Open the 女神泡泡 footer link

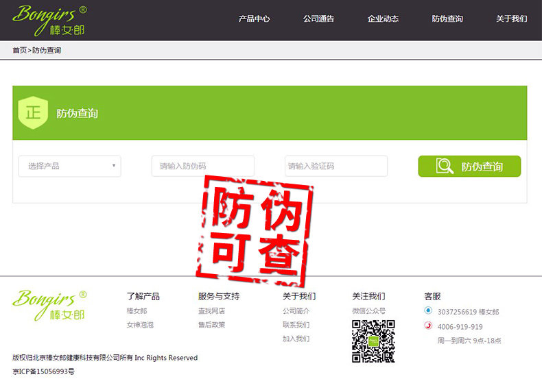[140, 325]
